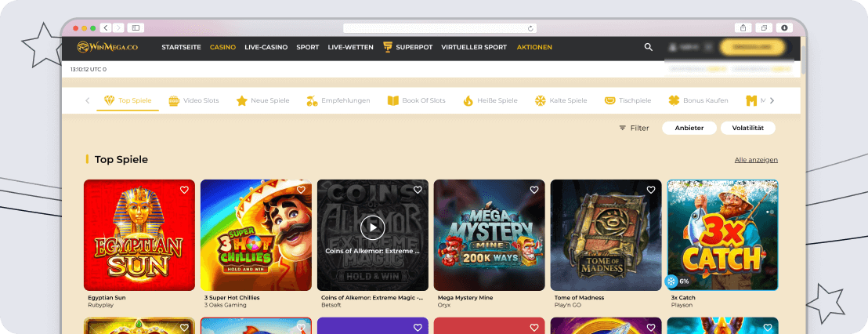Click the Book Of Slots book icon

coord(393,101)
